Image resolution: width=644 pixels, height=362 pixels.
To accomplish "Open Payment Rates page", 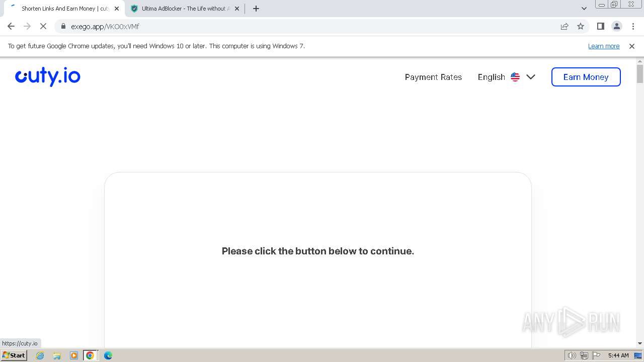I will [x=433, y=77].
